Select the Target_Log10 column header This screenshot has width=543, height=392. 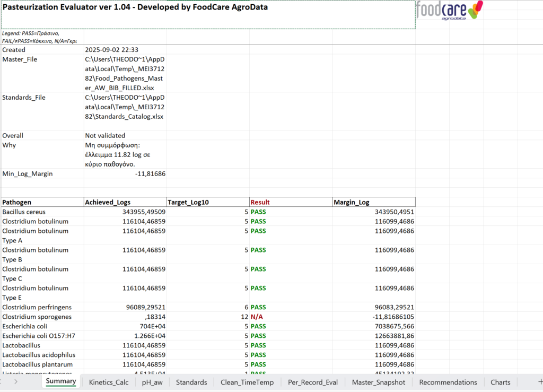[208, 202]
